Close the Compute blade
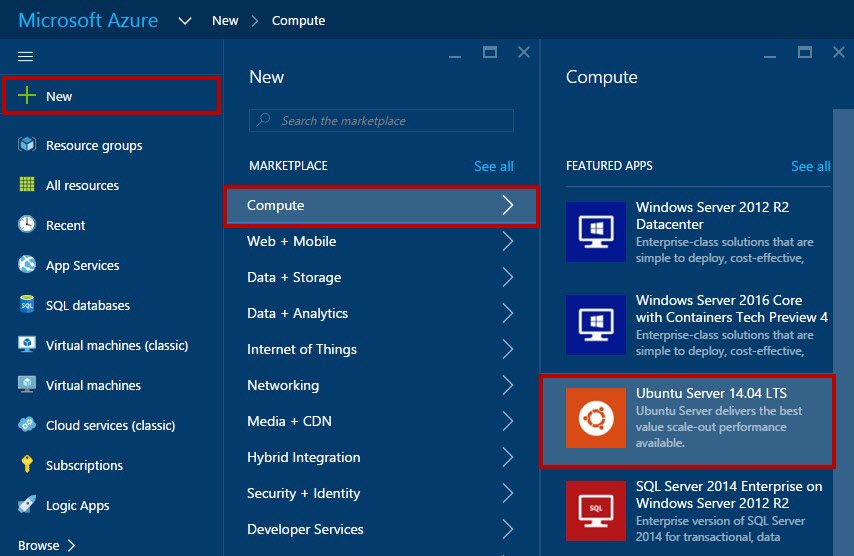This screenshot has width=854, height=556. pyautogui.click(x=839, y=52)
